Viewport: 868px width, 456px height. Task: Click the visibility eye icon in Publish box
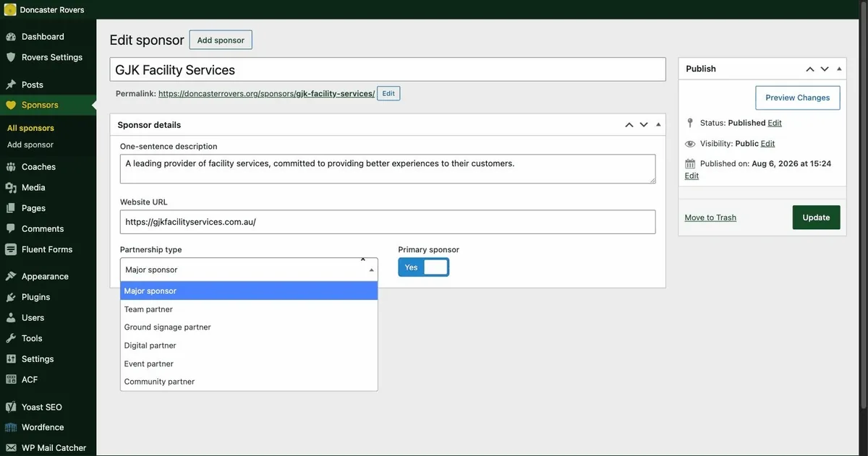tap(690, 144)
